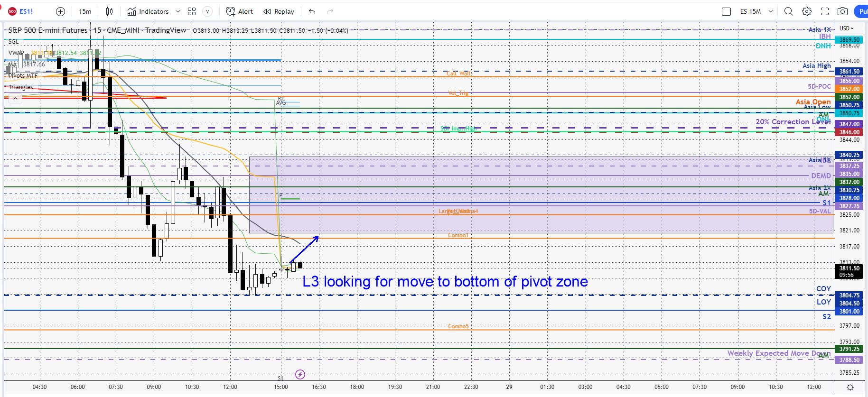
Task: Select the 5D-POC line label
Action: [x=820, y=87]
